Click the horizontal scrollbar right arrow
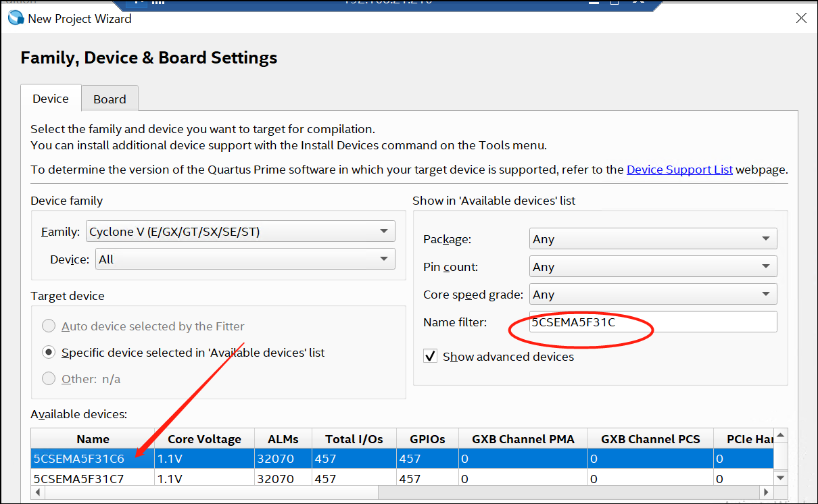This screenshot has height=504, width=818. pos(766,493)
